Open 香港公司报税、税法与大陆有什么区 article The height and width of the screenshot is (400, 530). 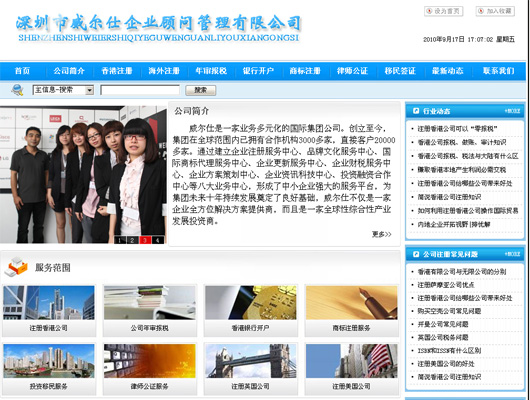pos(468,156)
